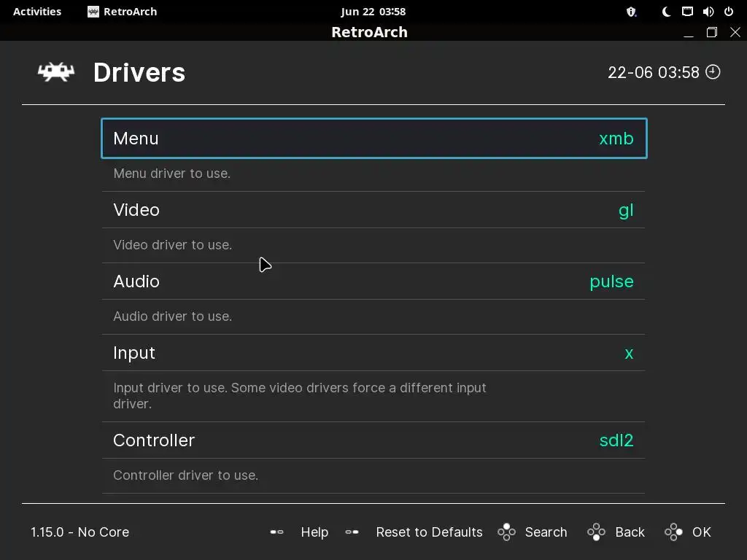This screenshot has width=747, height=560.
Task: Click the OK label in footer
Action: pyautogui.click(x=702, y=532)
